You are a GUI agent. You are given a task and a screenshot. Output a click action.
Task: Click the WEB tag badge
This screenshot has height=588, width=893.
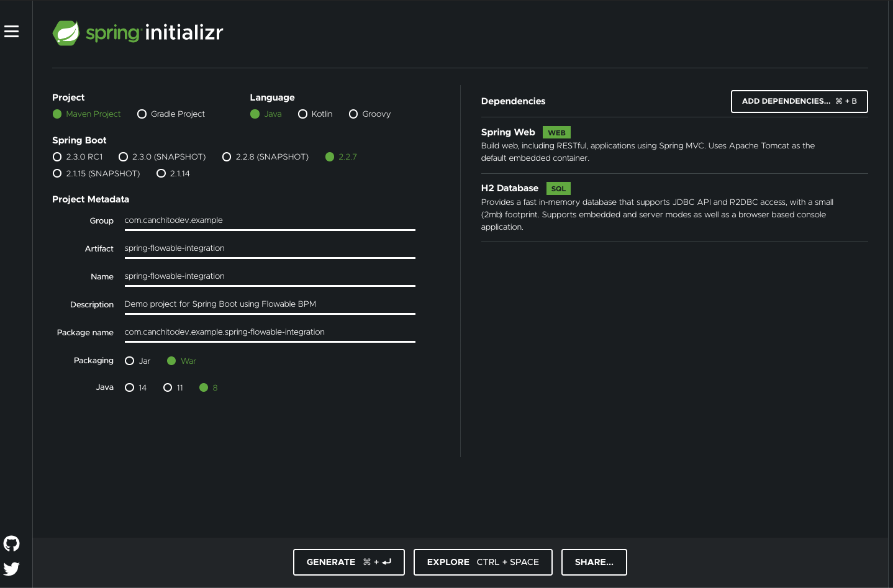click(x=556, y=133)
